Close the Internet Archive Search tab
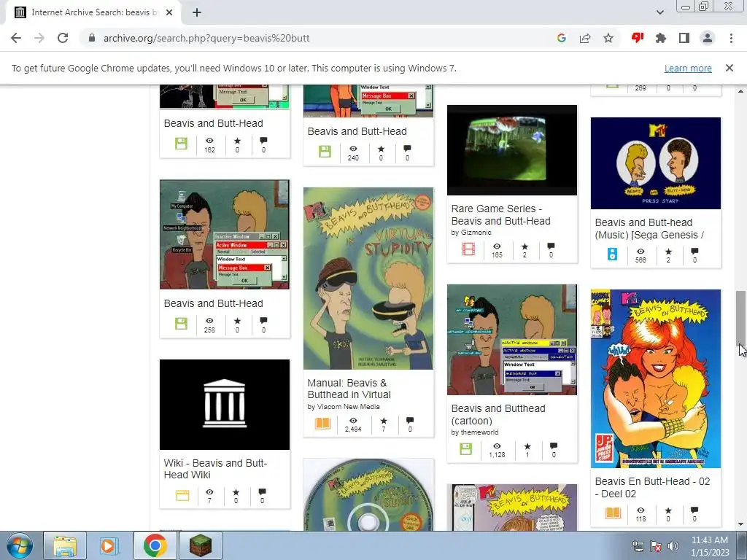The image size is (747, 560). coord(169,12)
